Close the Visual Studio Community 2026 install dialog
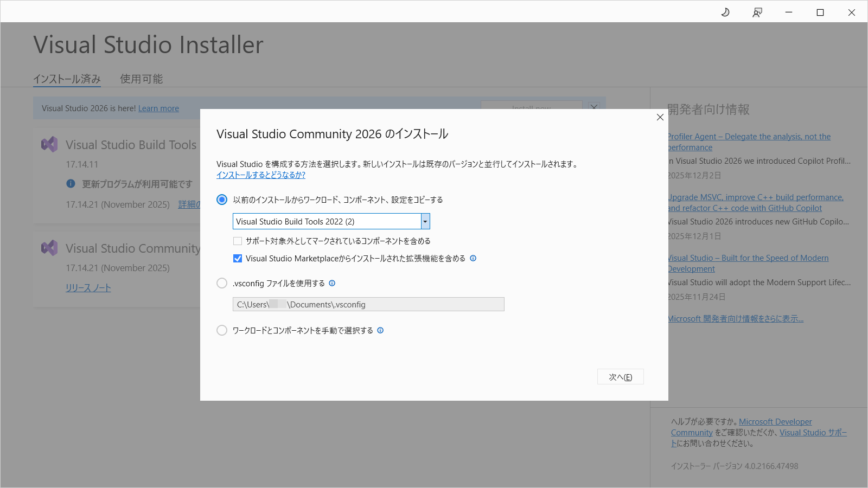Viewport: 868px width, 488px height. (660, 117)
